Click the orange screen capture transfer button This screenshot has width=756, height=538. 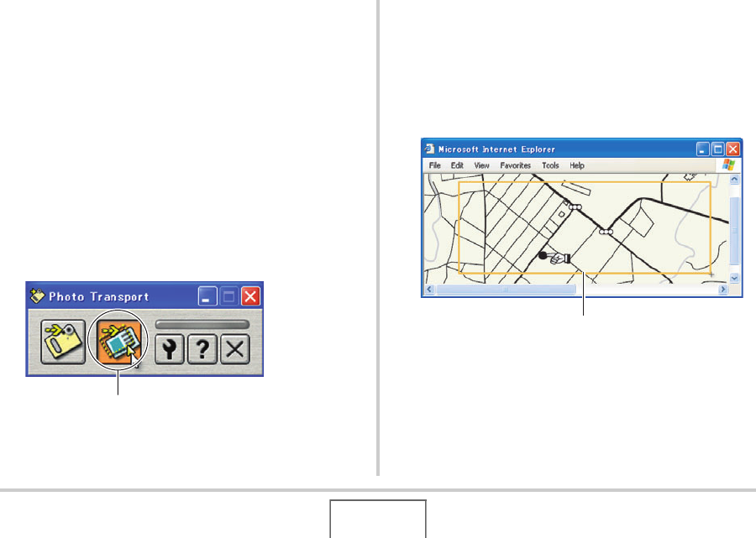pyautogui.click(x=118, y=342)
